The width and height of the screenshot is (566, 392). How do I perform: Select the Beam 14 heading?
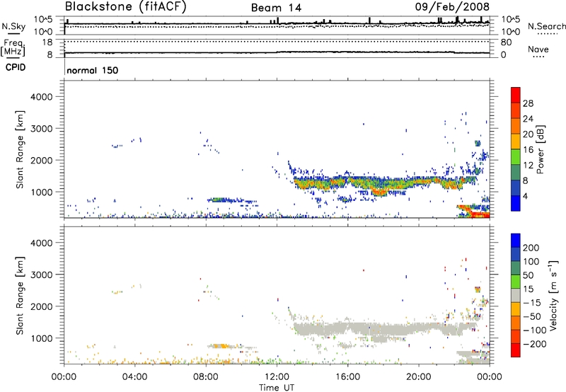click(x=276, y=8)
